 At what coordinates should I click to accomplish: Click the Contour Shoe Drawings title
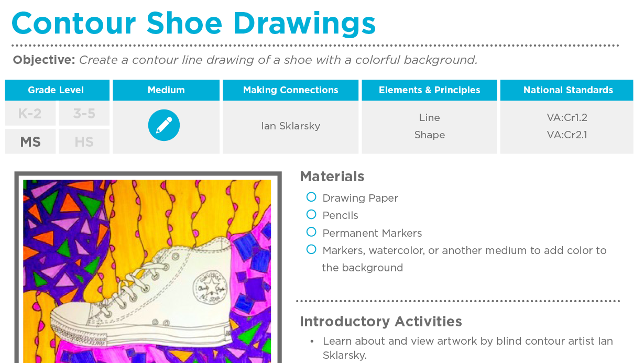click(x=193, y=23)
